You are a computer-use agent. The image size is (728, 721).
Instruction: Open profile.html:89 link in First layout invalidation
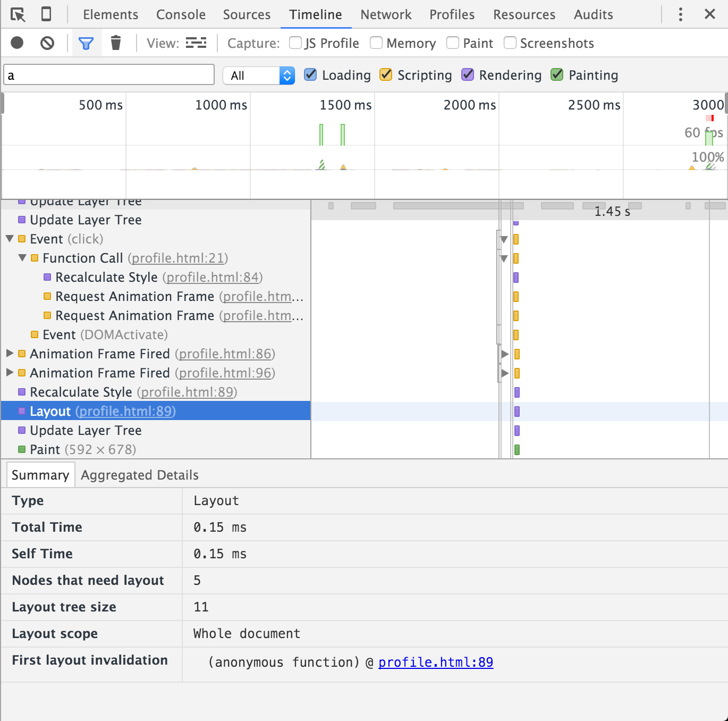click(x=436, y=662)
